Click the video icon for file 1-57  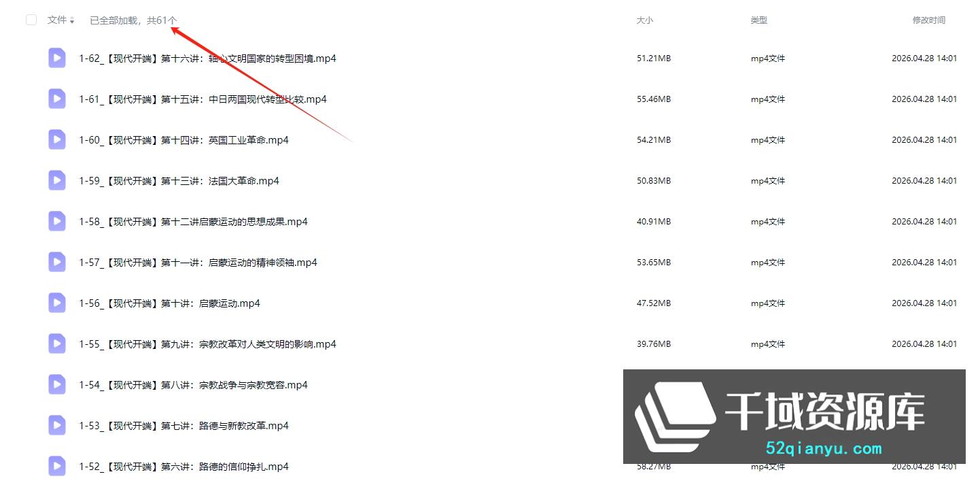coord(57,263)
